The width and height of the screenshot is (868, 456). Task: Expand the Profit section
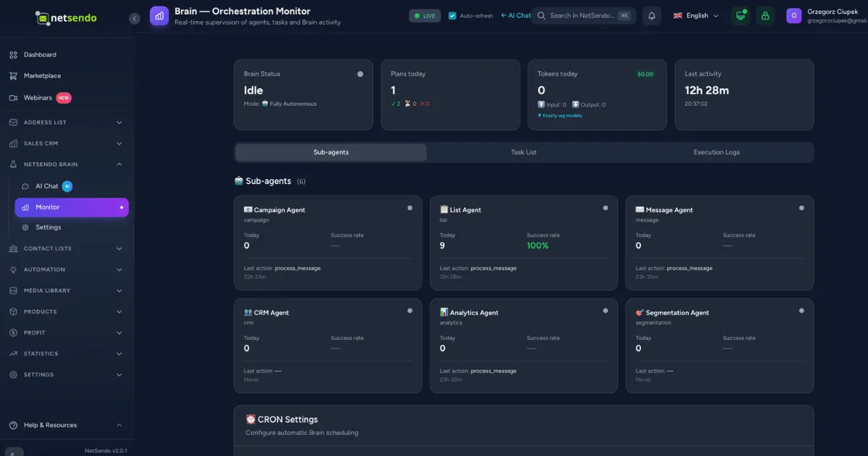67,332
